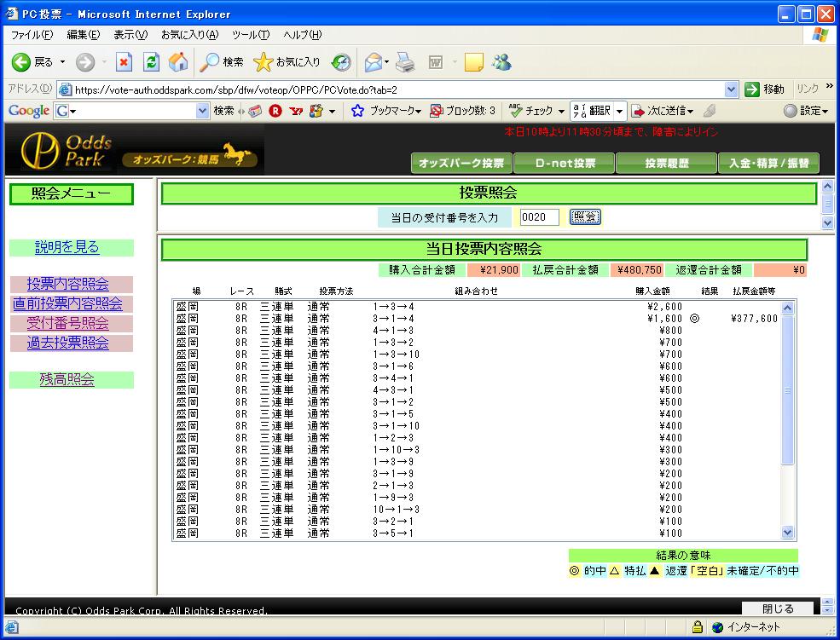Click the bookmark star icon in Google toolbar
840x640 pixels.
[x=358, y=111]
